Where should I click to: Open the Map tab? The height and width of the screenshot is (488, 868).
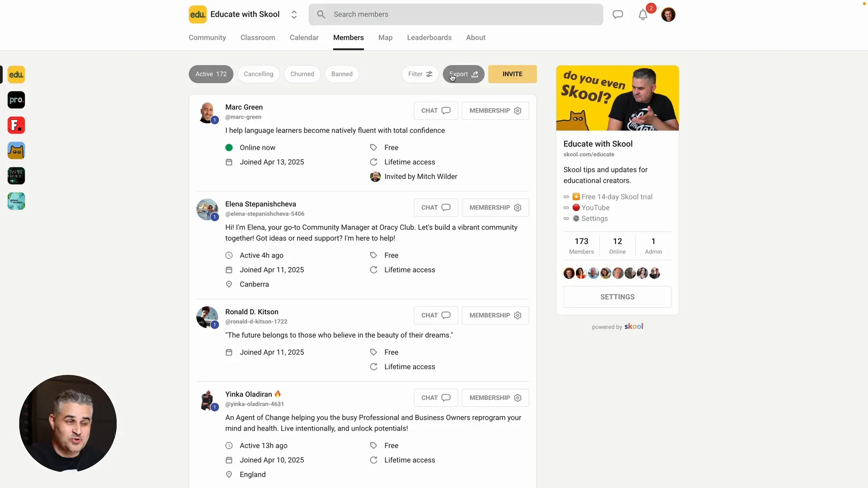(x=385, y=38)
